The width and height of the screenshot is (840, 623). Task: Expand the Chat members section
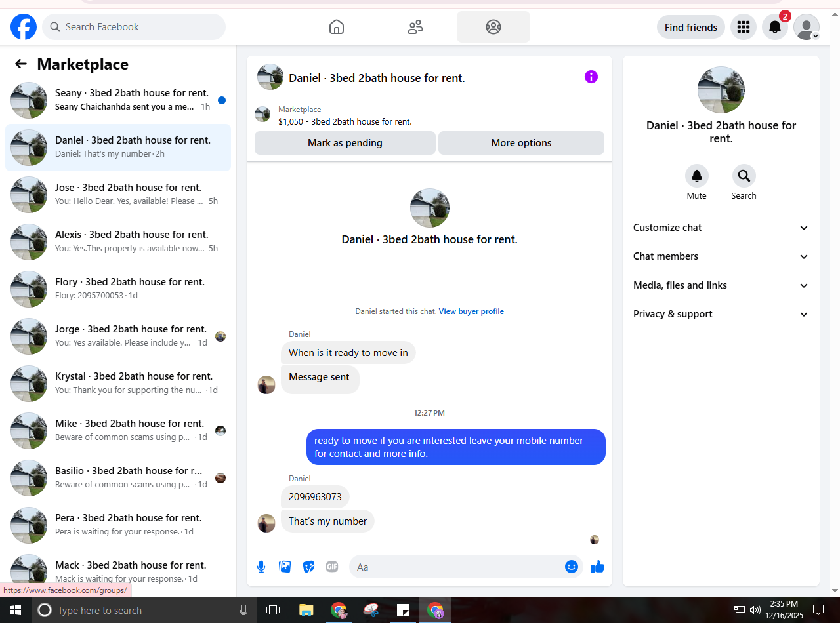[x=721, y=256]
